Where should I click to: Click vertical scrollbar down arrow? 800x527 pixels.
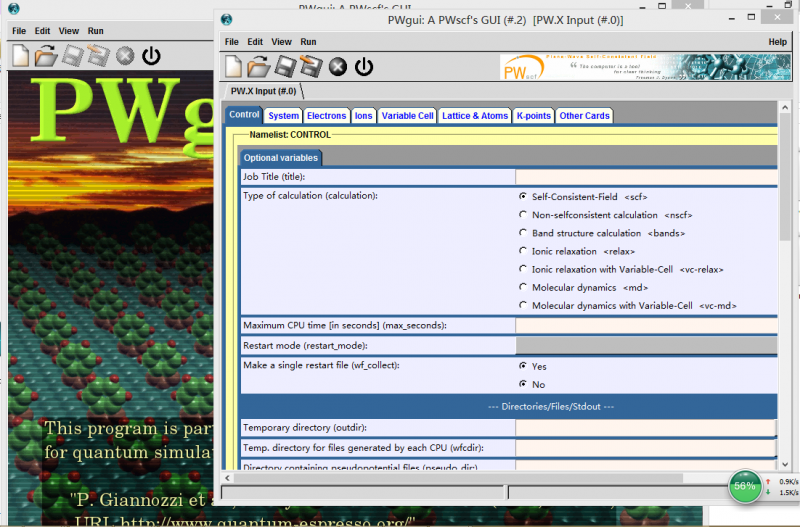(x=785, y=464)
